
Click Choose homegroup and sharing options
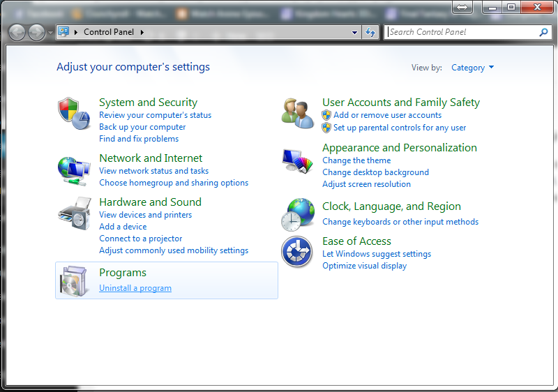[x=174, y=183]
